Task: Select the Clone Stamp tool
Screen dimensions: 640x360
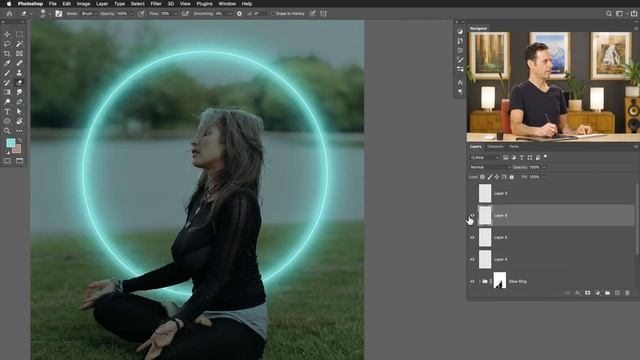Action: coord(19,73)
